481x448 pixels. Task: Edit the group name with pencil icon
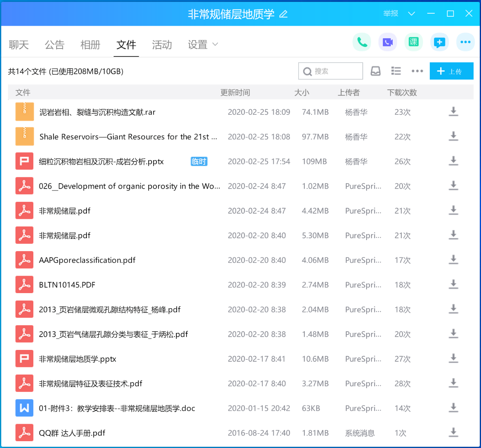click(x=284, y=14)
